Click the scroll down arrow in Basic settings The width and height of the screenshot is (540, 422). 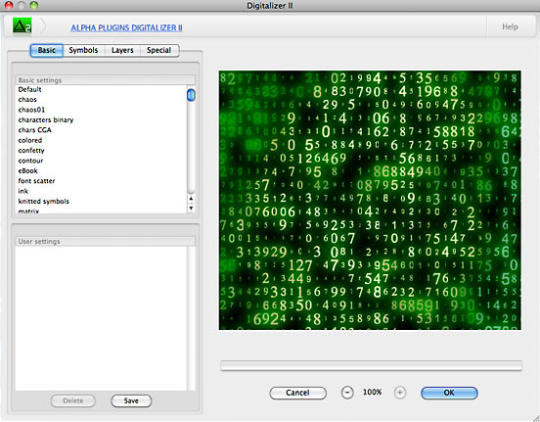[191, 208]
